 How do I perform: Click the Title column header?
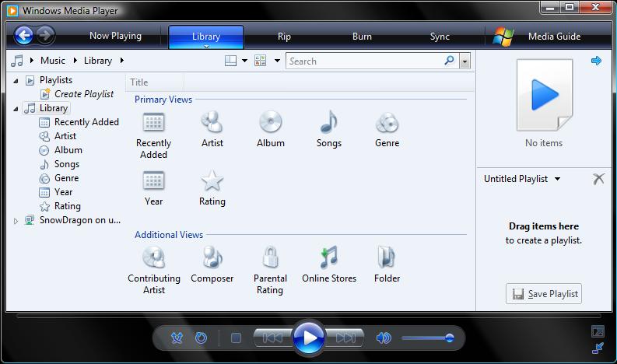coord(155,82)
